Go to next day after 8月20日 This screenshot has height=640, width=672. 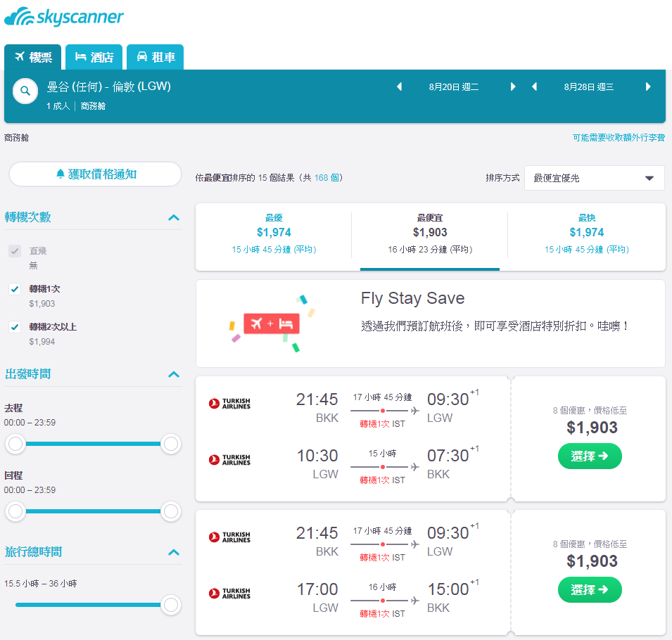tap(512, 87)
